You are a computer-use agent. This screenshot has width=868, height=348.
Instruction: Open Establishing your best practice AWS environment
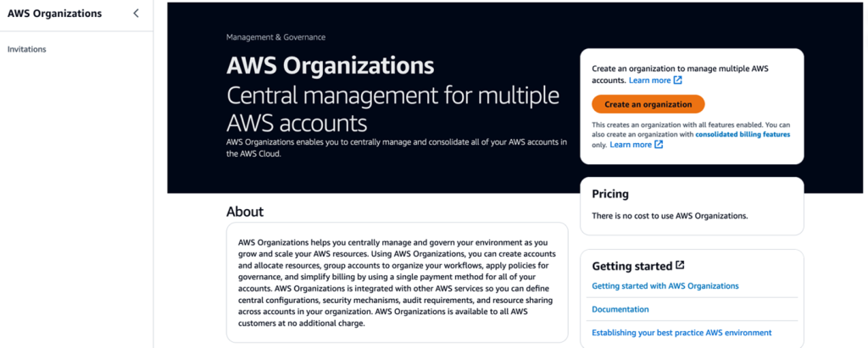pyautogui.click(x=682, y=333)
